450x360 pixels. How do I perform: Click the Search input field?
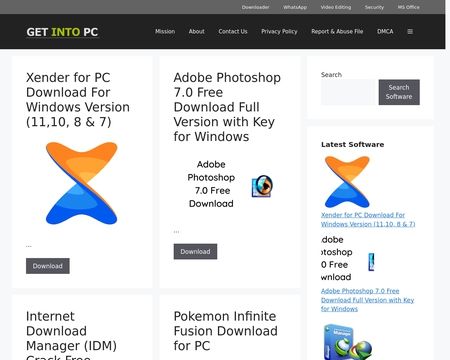point(349,92)
